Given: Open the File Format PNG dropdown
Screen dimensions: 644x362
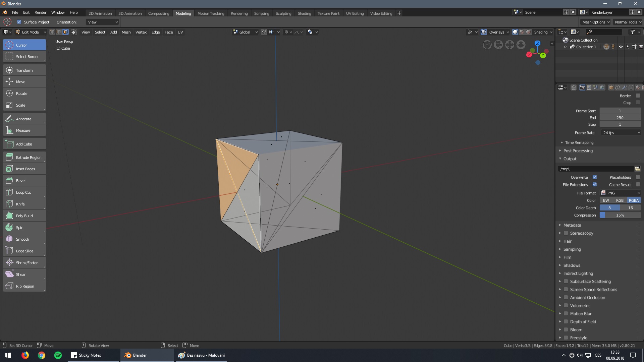Looking at the screenshot, I should coord(621,193).
